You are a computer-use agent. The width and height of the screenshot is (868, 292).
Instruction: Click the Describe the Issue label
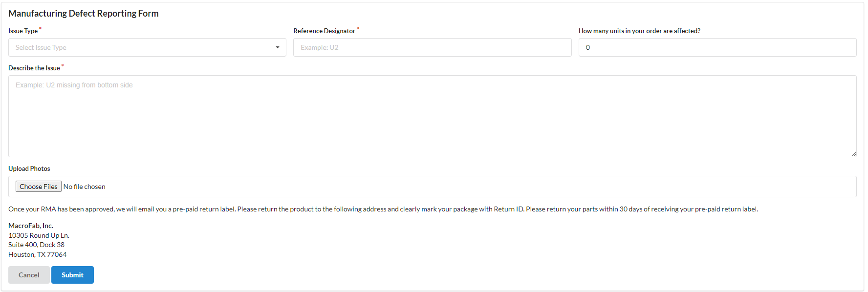(x=34, y=68)
